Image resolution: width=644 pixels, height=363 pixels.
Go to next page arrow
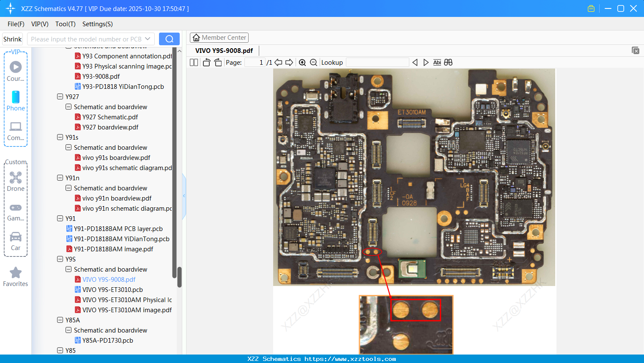tap(289, 63)
